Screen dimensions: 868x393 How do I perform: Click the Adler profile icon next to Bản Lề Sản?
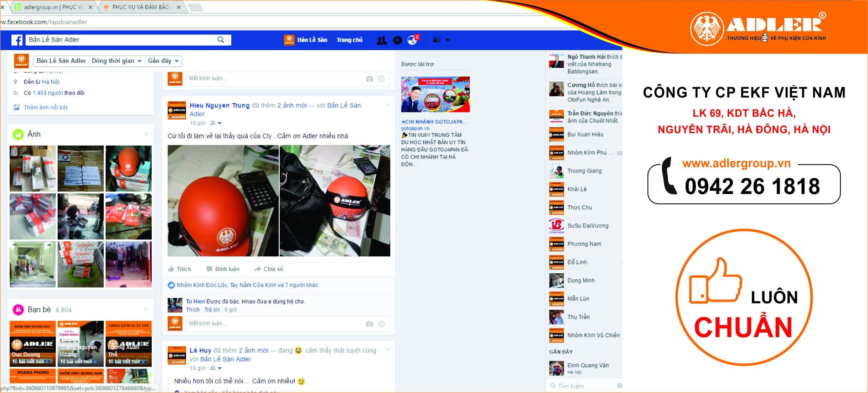coord(289,40)
